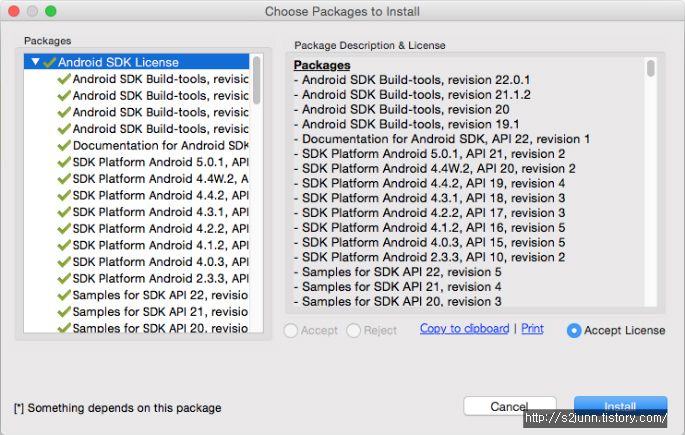Click description line Android 4.3.1, API 18, revision 3
The width and height of the screenshot is (685, 435).
pyautogui.click(x=429, y=199)
